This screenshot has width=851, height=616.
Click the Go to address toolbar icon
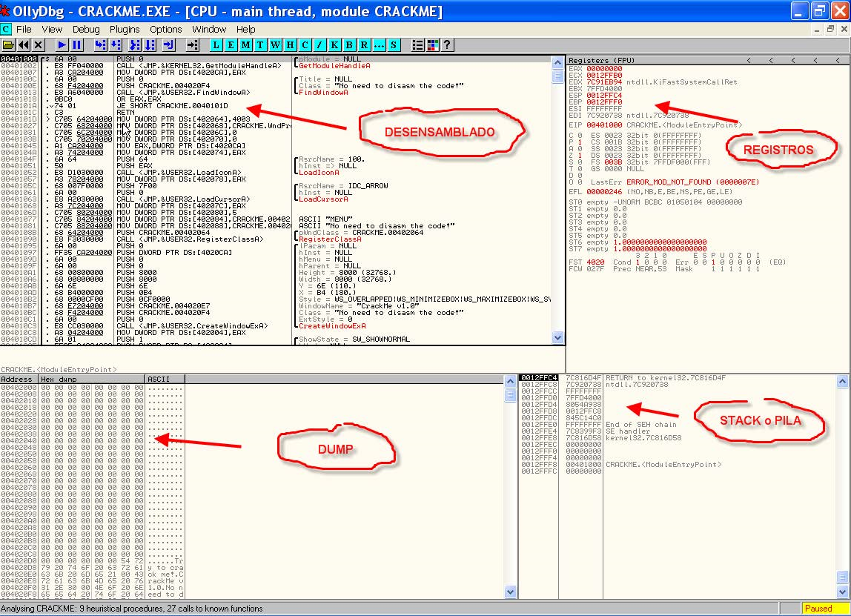(x=192, y=45)
